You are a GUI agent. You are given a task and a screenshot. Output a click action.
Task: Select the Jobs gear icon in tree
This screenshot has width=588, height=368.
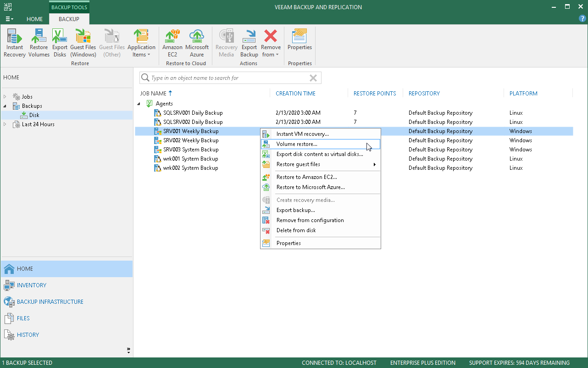(x=17, y=97)
